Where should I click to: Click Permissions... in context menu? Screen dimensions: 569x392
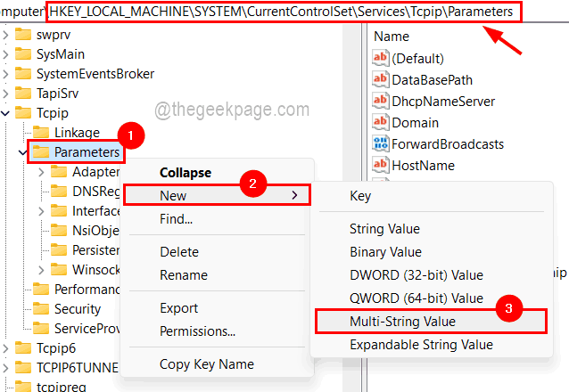[197, 331]
